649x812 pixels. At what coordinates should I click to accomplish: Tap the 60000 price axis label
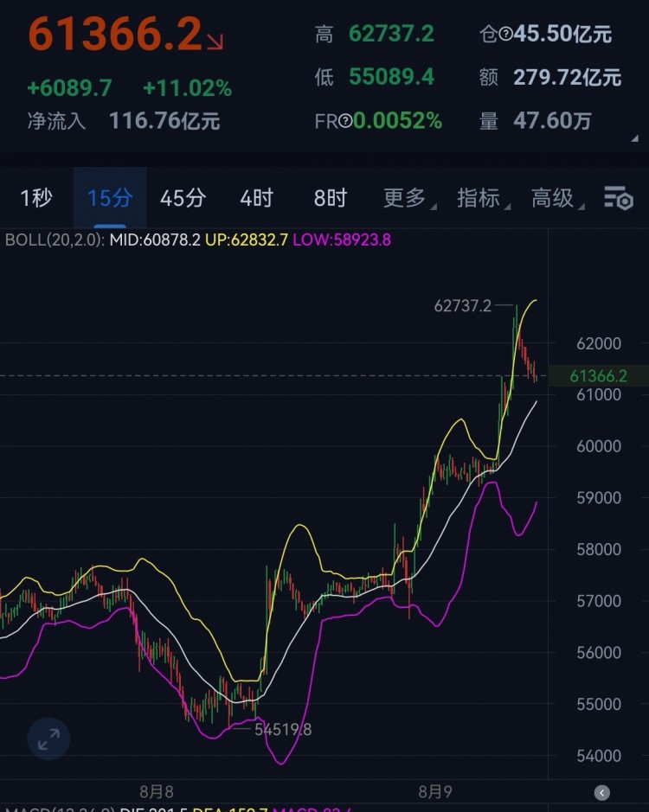(599, 446)
